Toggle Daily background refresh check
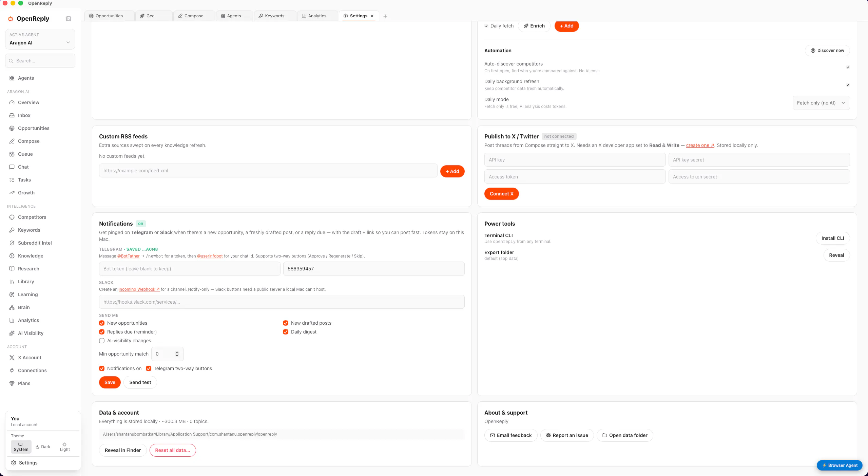Viewport: 868px width, 476px height. (848, 85)
